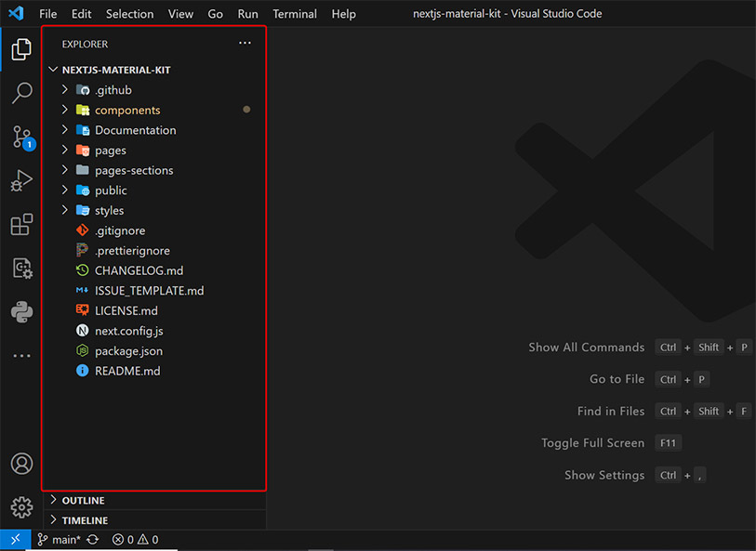The width and height of the screenshot is (756, 551).
Task: Click the .github folder icon
Action: pyautogui.click(x=83, y=90)
